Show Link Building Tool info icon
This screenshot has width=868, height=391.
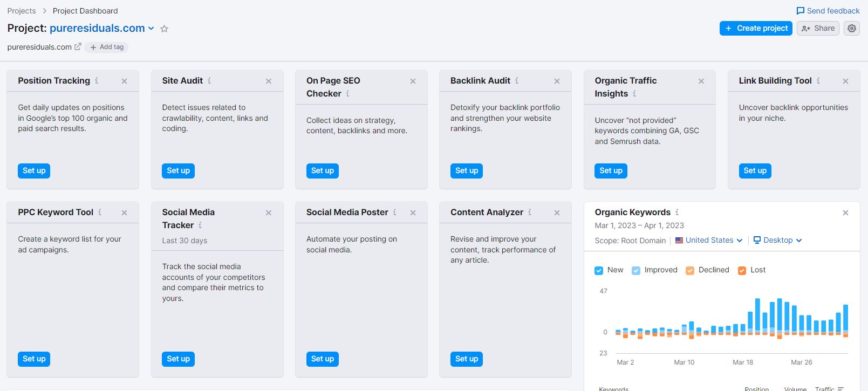(x=818, y=80)
